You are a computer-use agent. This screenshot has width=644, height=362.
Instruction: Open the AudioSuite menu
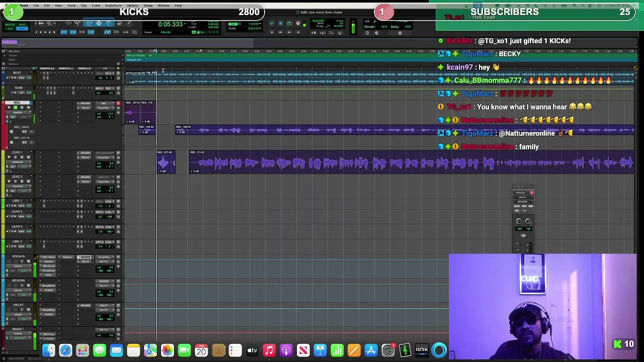[113, 6]
